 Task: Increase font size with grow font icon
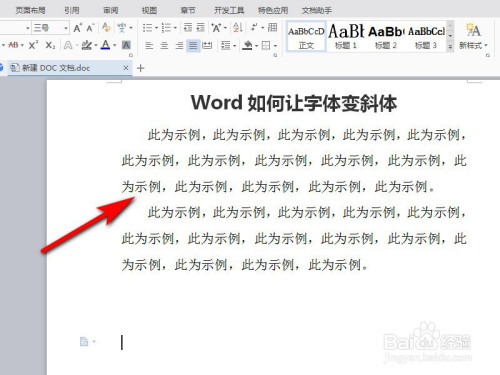[x=78, y=28]
